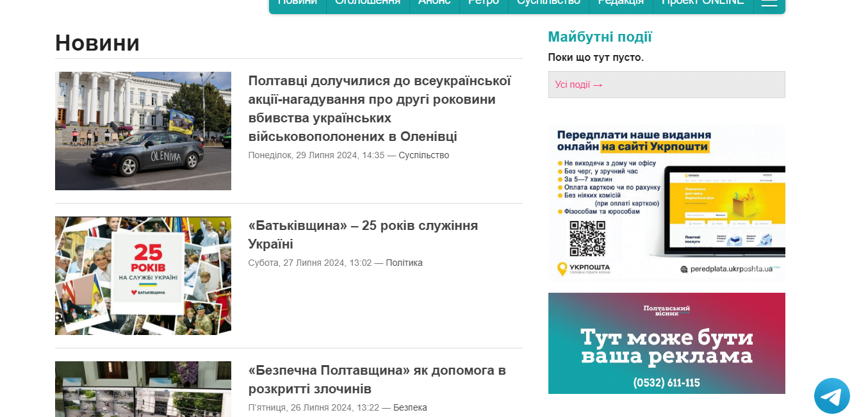Click the Olenivka car photo thumbnail

pyautogui.click(x=143, y=131)
